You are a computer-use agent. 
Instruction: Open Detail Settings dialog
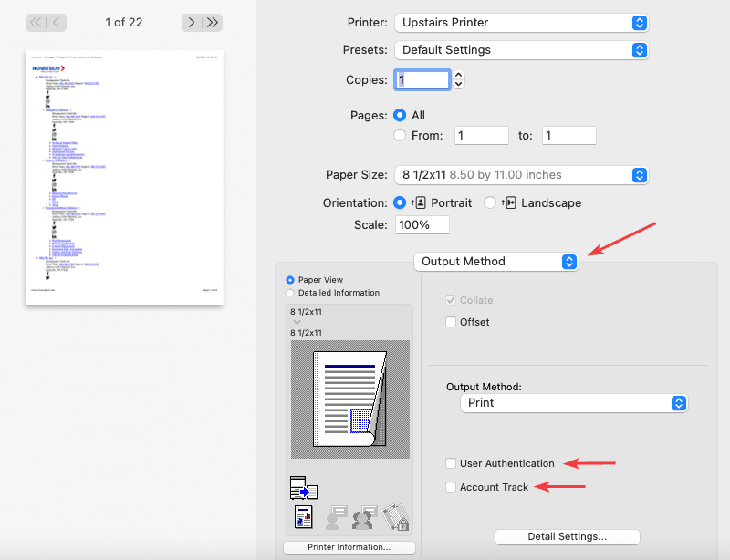[567, 536]
